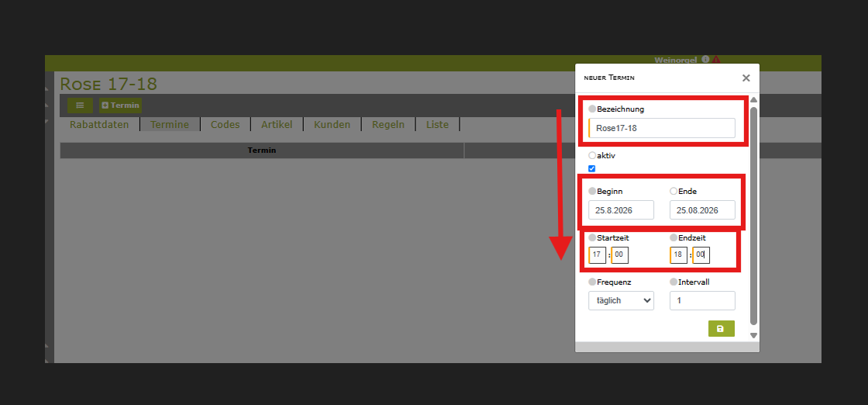Select the radio dot beside Intervall
The height and width of the screenshot is (405, 868).
click(673, 282)
